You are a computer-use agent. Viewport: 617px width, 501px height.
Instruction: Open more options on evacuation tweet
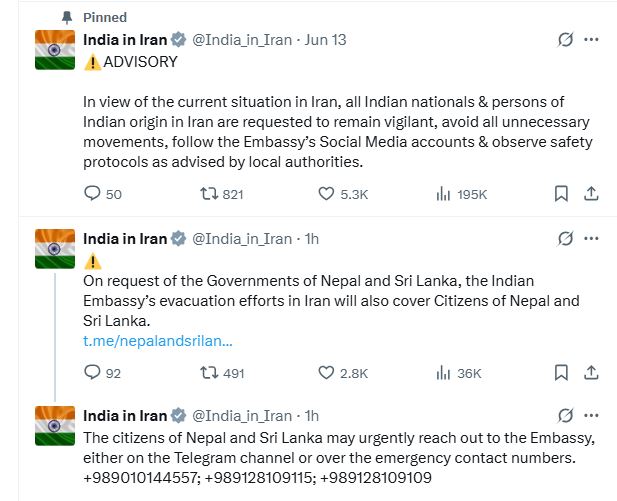click(x=591, y=239)
